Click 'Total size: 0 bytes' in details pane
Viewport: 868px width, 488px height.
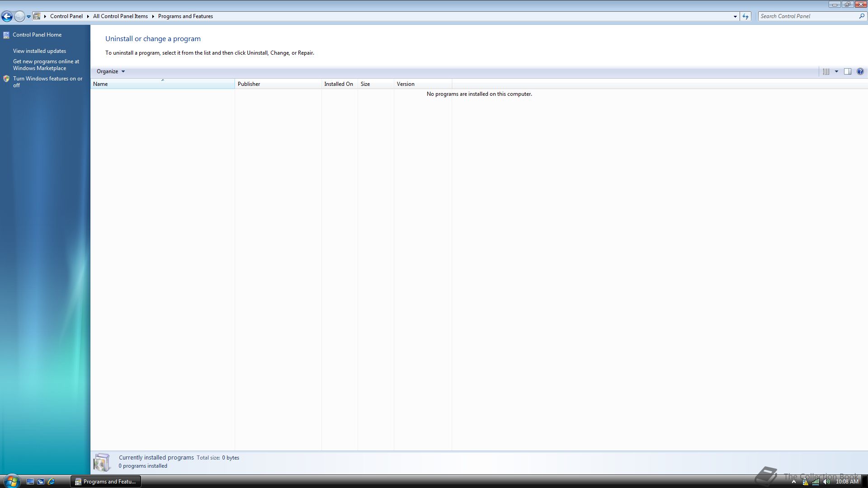pos(218,458)
